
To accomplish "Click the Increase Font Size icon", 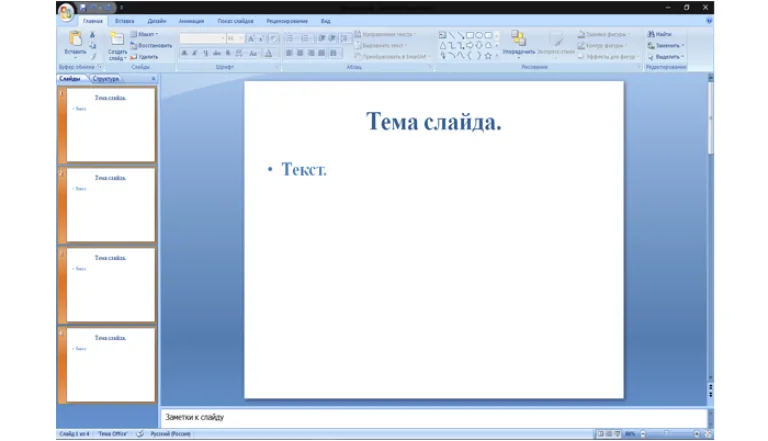I will (x=251, y=39).
